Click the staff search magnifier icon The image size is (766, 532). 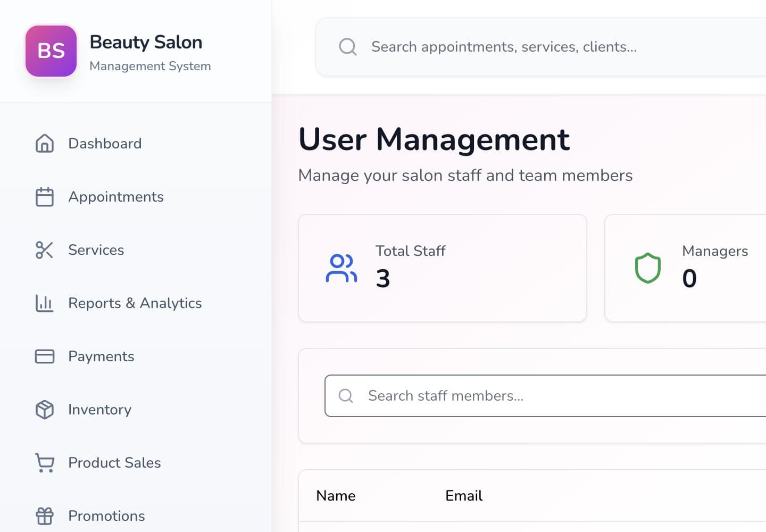346,396
